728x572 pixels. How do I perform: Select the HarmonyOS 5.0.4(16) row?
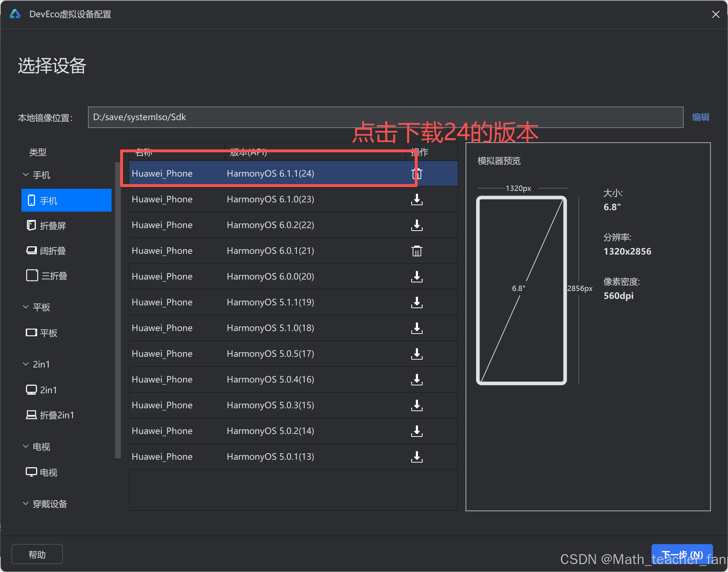coord(293,379)
